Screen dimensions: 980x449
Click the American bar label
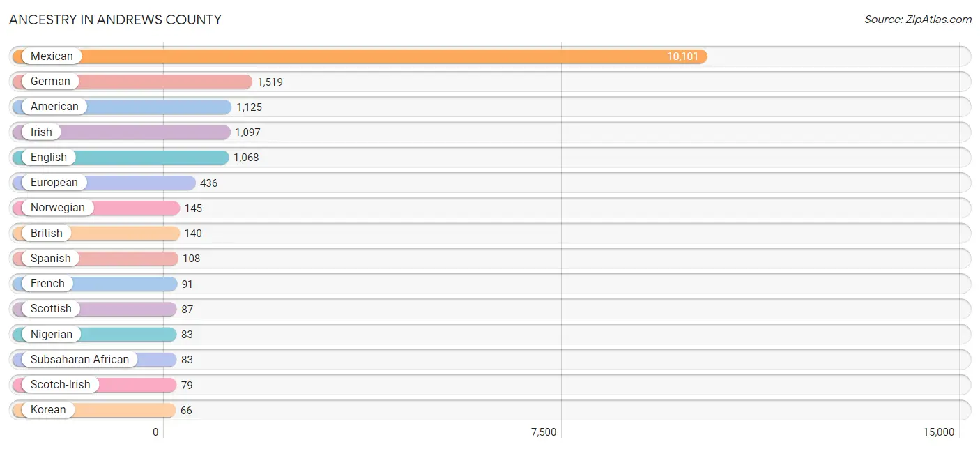pos(54,107)
